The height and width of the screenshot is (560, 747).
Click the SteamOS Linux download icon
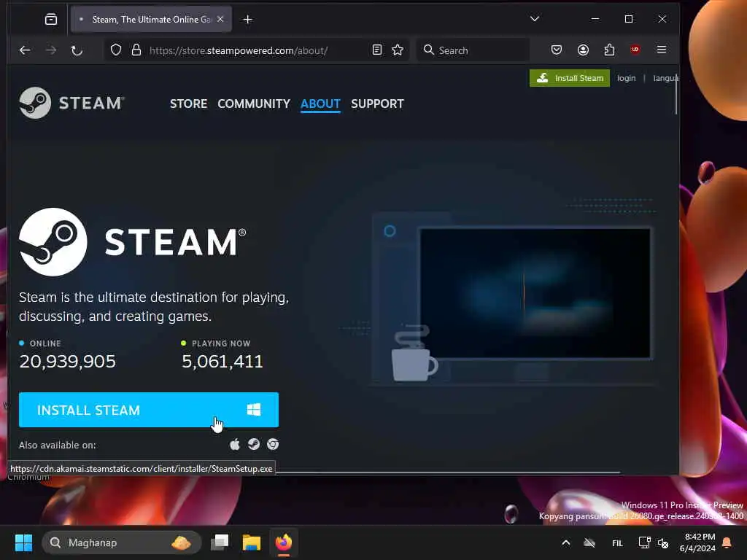(x=254, y=444)
